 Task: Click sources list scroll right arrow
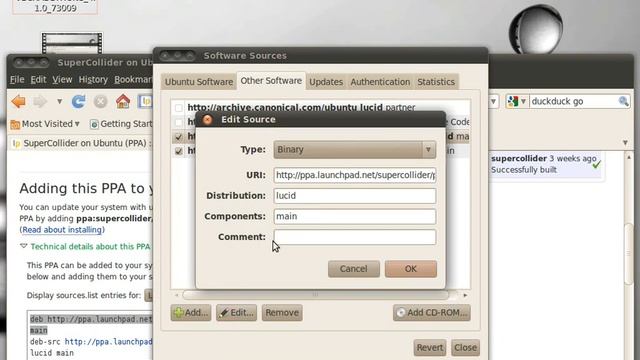[465, 295]
